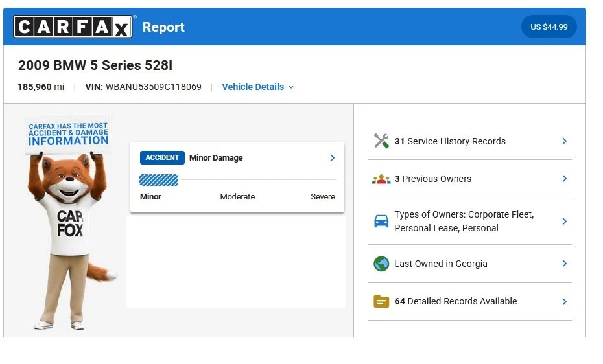Click Last Owned in Georgia link
The image size is (603, 364).
coord(441,264)
